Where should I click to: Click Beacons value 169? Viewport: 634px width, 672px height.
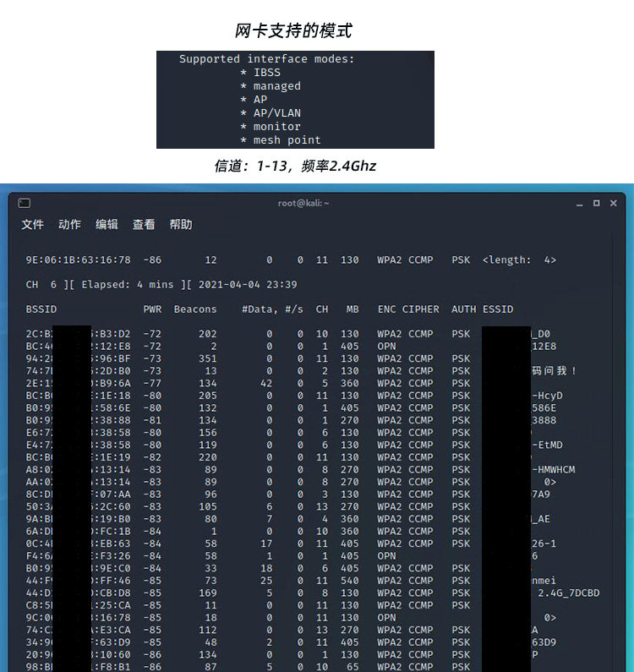[x=207, y=593]
